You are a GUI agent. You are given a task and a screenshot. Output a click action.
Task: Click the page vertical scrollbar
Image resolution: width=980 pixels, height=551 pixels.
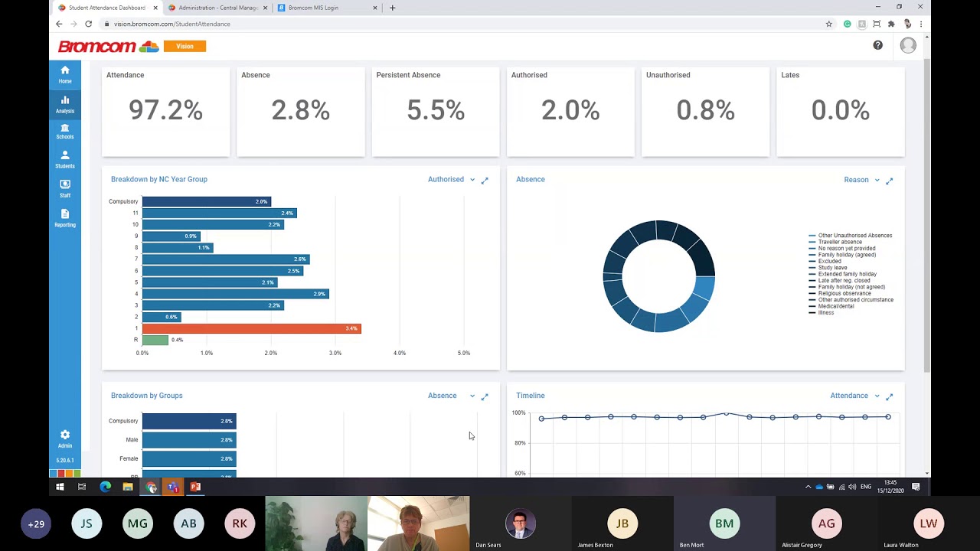click(x=927, y=214)
